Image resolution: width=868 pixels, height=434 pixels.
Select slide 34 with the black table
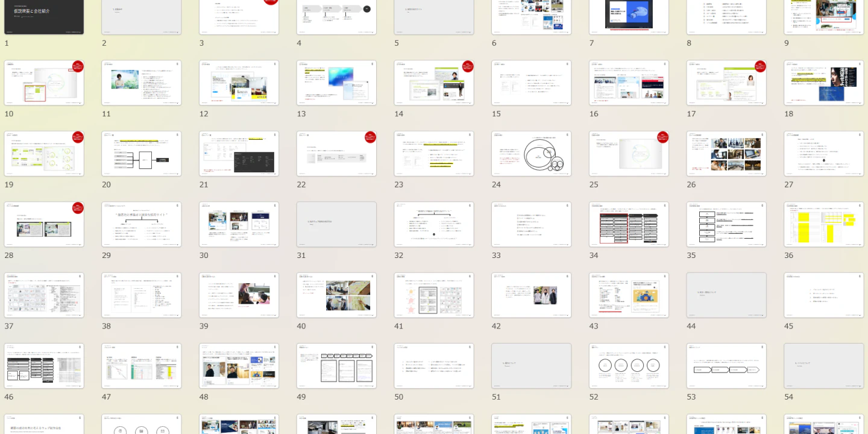[x=629, y=225]
